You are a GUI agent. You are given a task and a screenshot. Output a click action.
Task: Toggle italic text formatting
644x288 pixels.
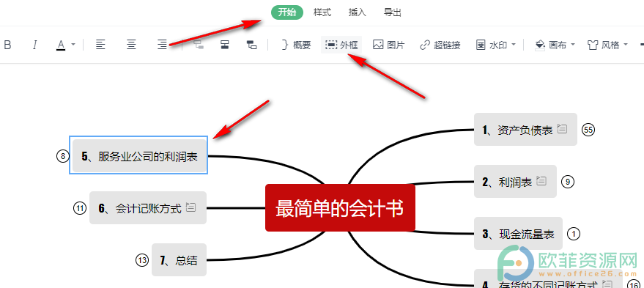(35, 45)
